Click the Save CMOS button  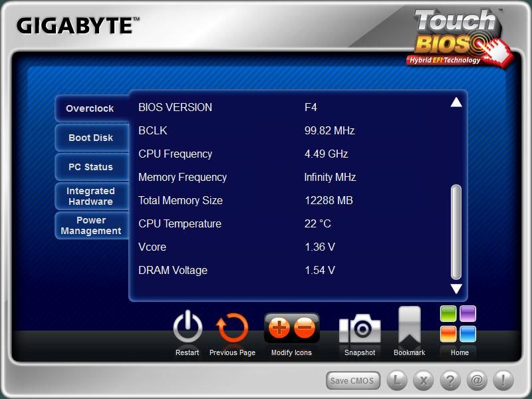click(353, 380)
